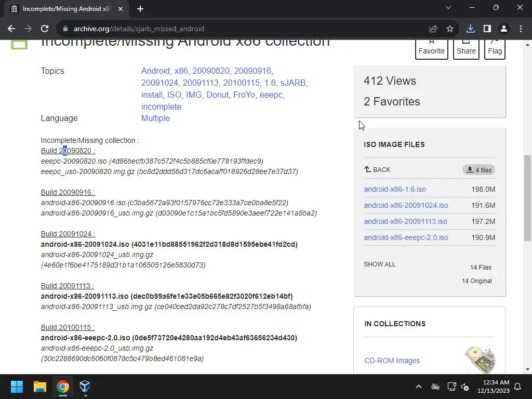The width and height of the screenshot is (532, 399).
Task: Open the Multiple language link
Action: [x=155, y=118]
